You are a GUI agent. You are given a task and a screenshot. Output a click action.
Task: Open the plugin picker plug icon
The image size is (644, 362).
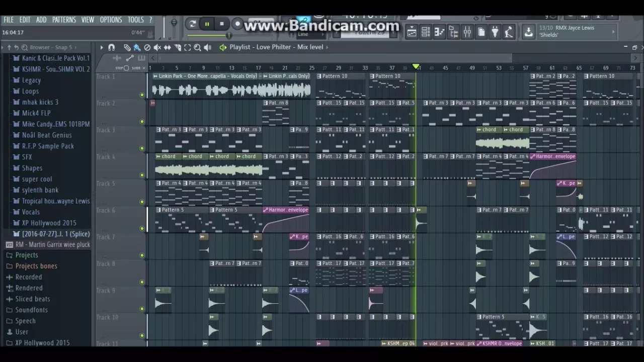coord(495,32)
